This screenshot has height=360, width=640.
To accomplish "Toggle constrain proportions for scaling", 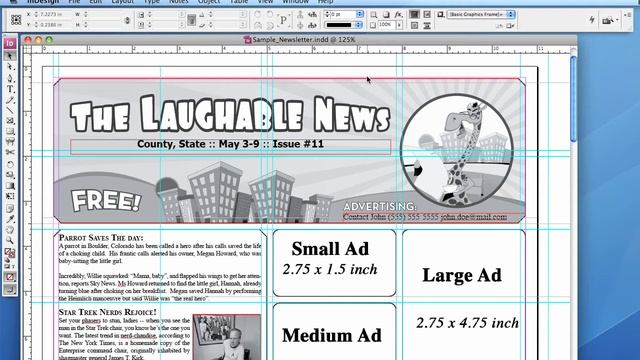I will click(191, 20).
